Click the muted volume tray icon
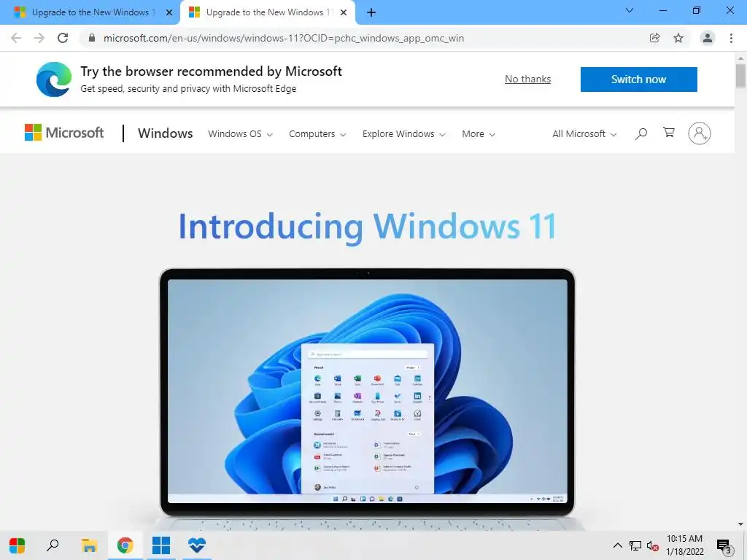 (653, 546)
